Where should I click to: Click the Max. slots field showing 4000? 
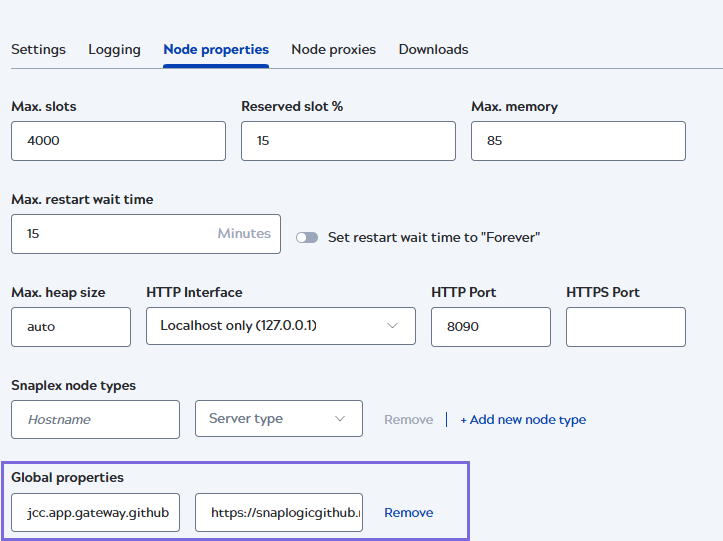click(119, 141)
